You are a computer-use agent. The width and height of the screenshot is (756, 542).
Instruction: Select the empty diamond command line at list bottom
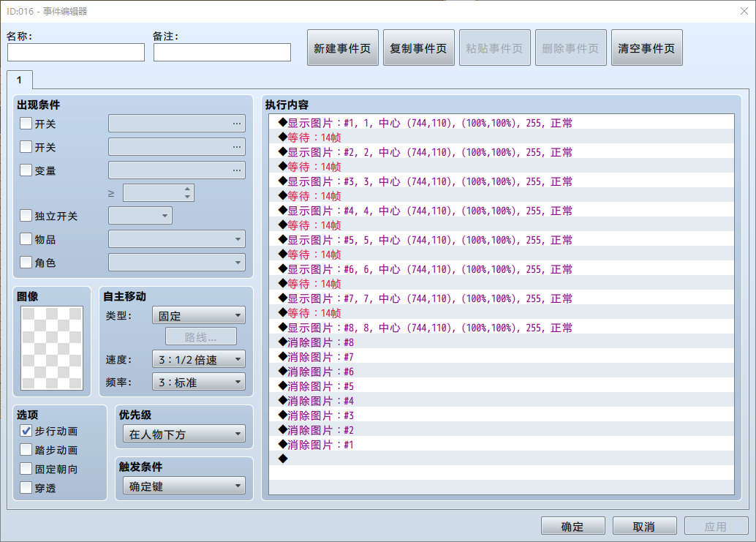502,459
